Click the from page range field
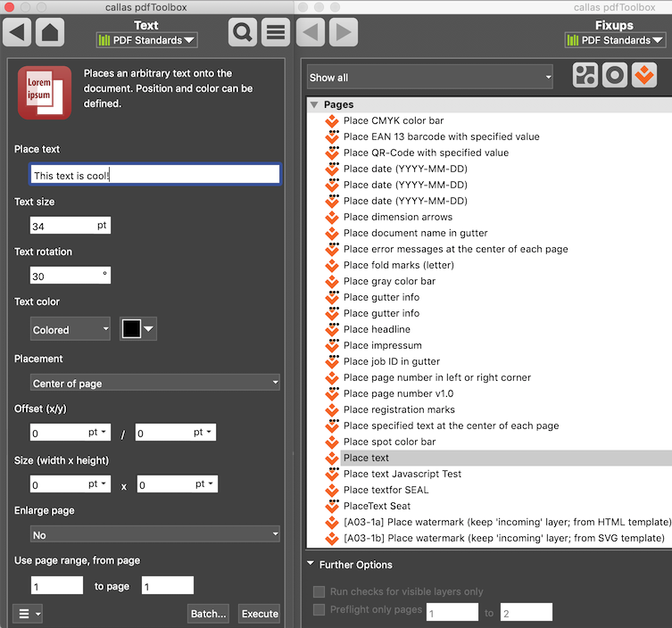Viewport: 672px width, 628px height. point(57,585)
